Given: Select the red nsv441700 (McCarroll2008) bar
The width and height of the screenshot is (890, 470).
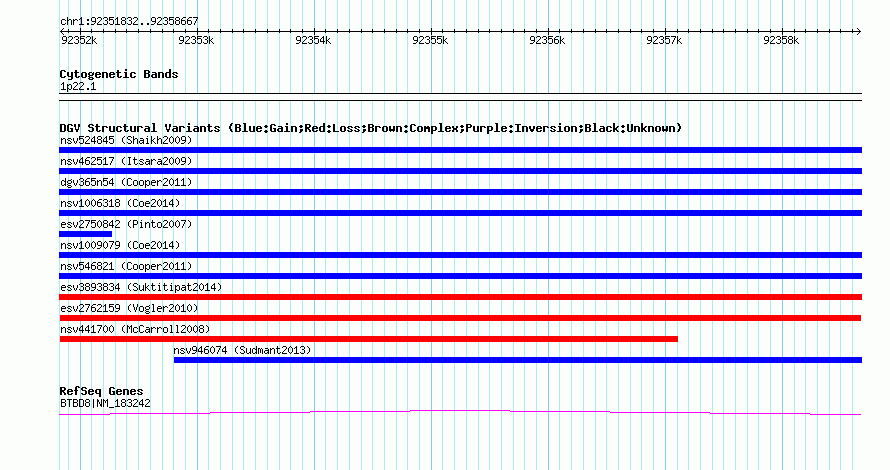Looking at the screenshot, I should (x=368, y=339).
